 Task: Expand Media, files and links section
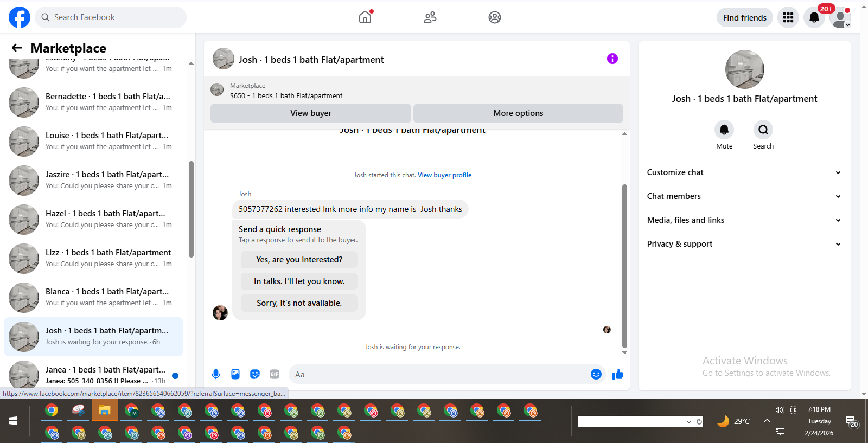(x=745, y=220)
